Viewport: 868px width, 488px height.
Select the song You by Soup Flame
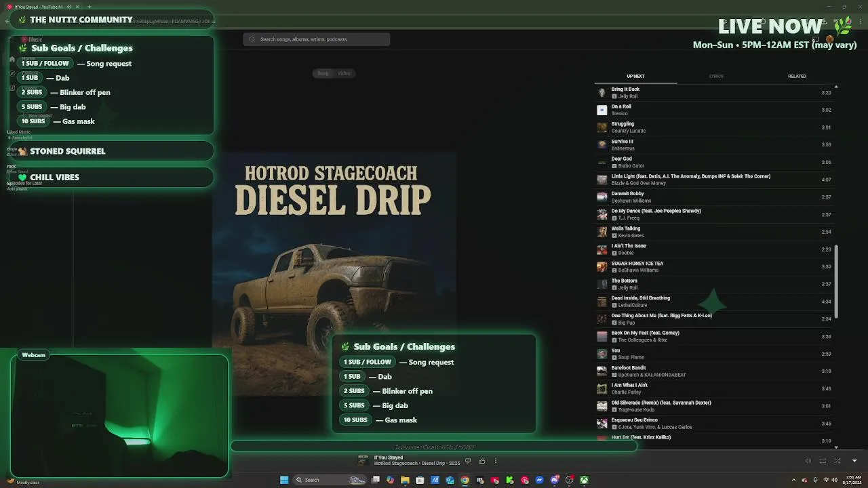[715, 354]
